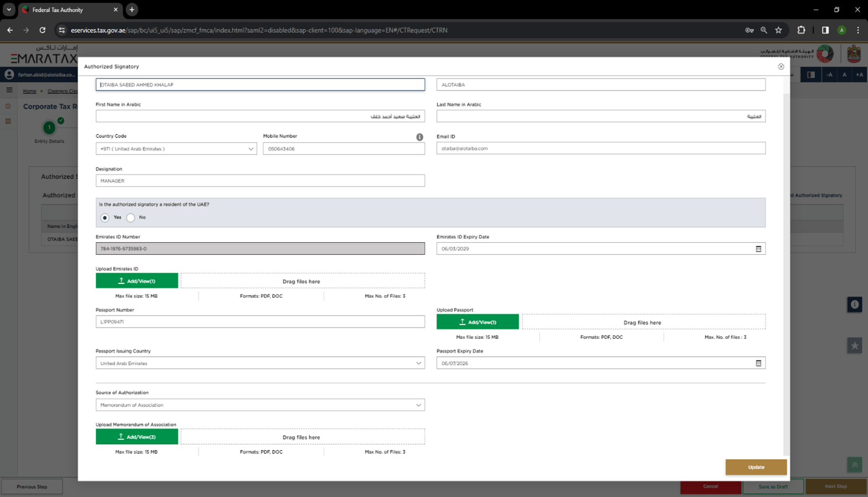Viewport: 868px width, 497px height.
Task: Reset font size with A button
Action: [845, 74]
